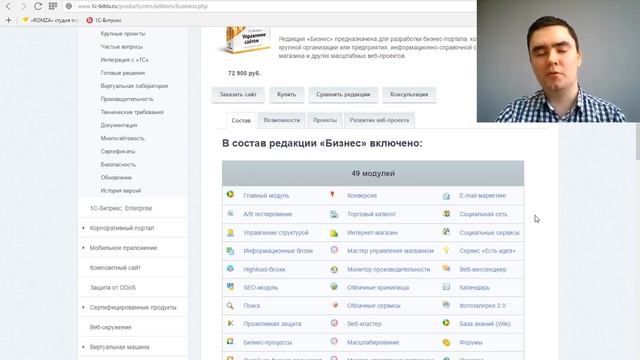This screenshot has width=640, height=360.
Task: Click the Календарь icon
Action: coord(446,287)
